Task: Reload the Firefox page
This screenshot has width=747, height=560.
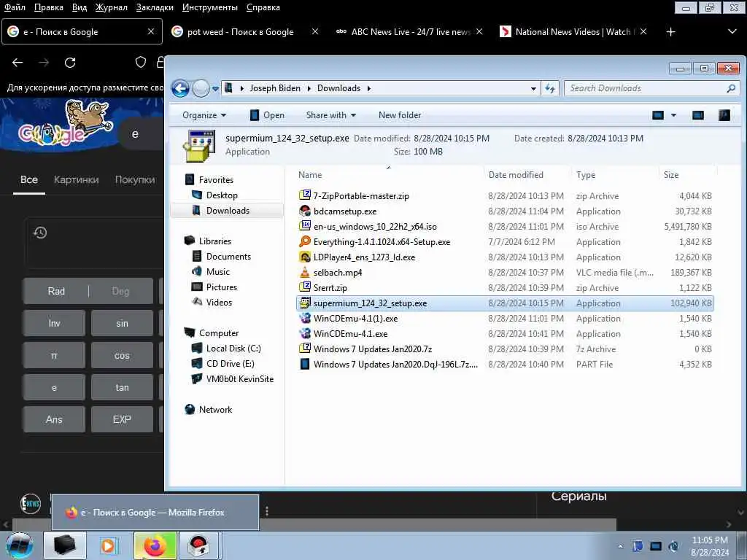Action: click(x=70, y=63)
